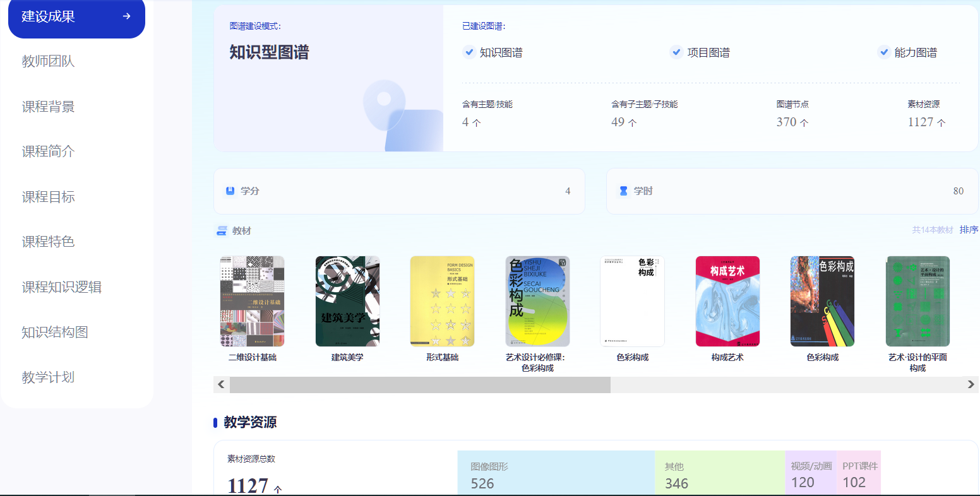Toggle the 能力图谱 checkmark
Image resolution: width=980 pixels, height=496 pixels.
pyautogui.click(x=883, y=52)
